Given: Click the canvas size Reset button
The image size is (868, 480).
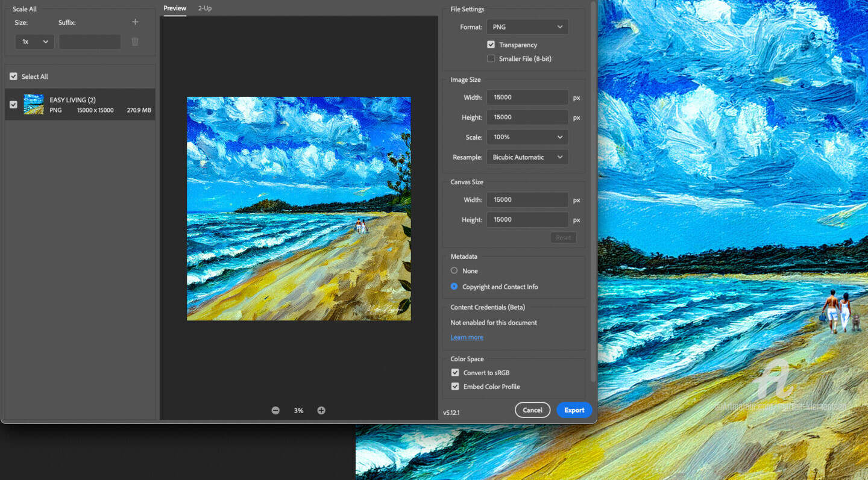Looking at the screenshot, I should (x=564, y=238).
